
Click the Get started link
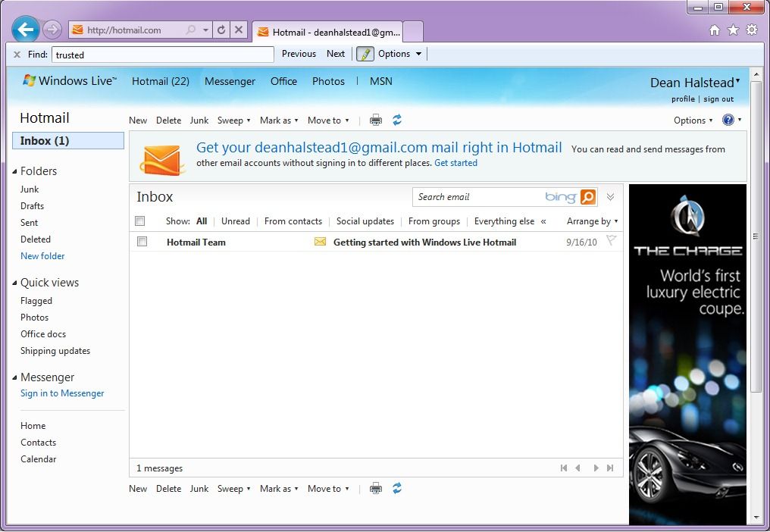(x=455, y=163)
